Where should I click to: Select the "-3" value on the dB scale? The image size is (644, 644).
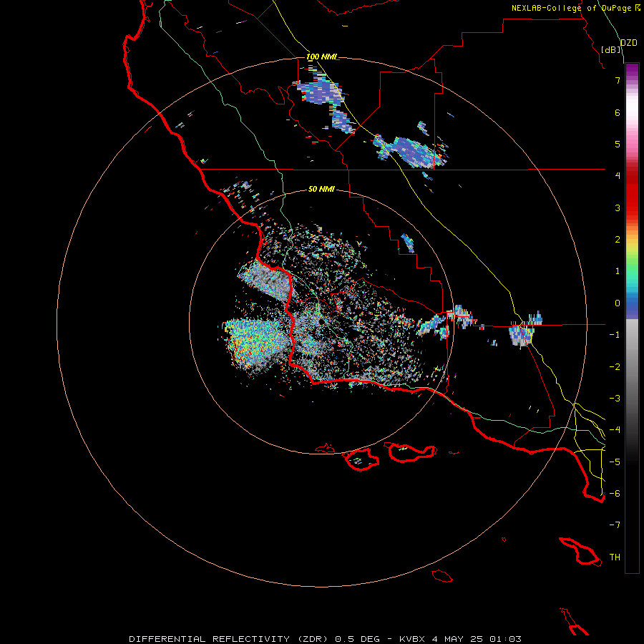pos(615,399)
